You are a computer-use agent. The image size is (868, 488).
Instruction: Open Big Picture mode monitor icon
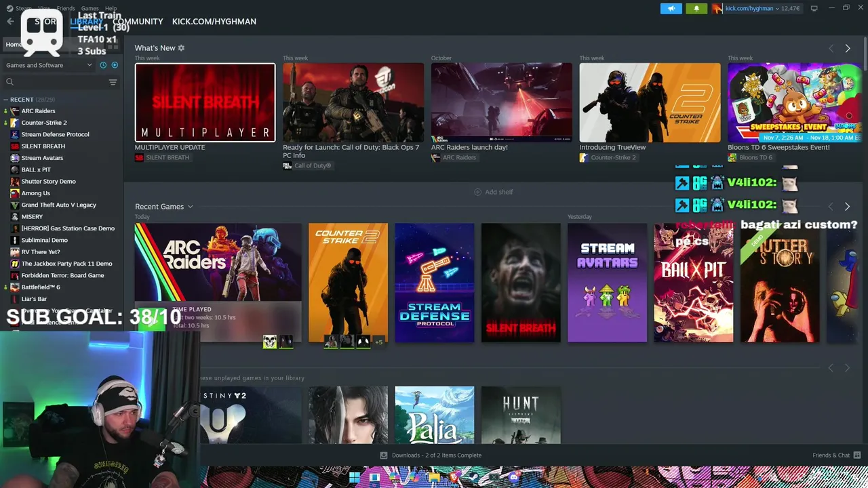click(x=814, y=8)
